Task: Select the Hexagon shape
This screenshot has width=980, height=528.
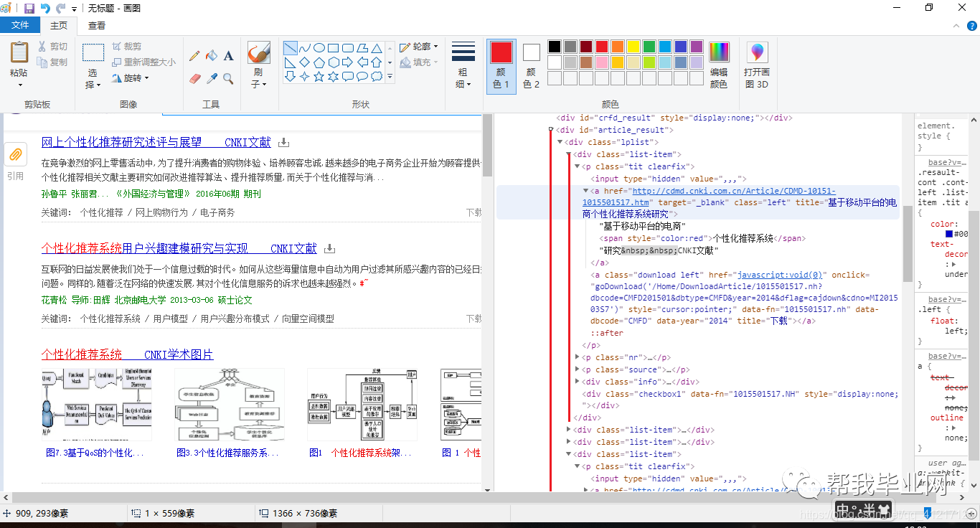Action: 334,62
